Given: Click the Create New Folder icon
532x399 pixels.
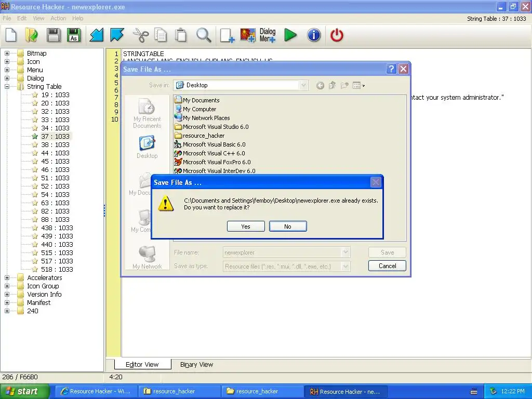Looking at the screenshot, I should click(x=344, y=86).
